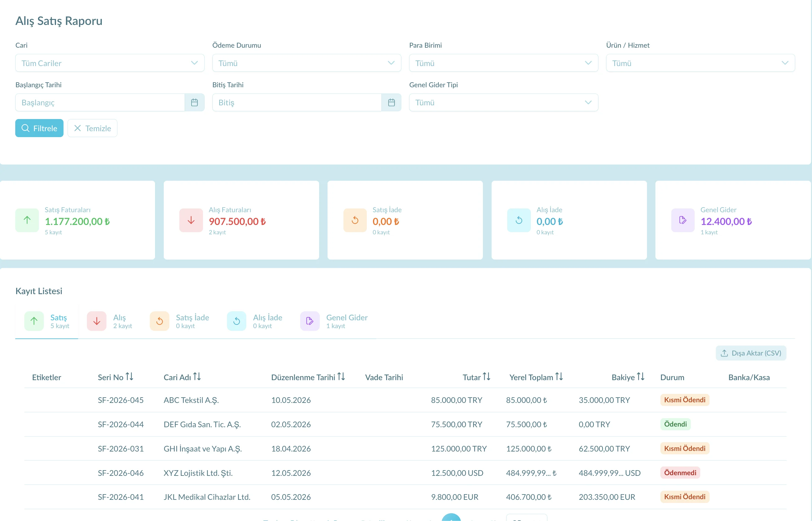Click customer ABC Tekstil A.Ş.
Screen dimensions: 812x521
pyautogui.click(x=191, y=400)
